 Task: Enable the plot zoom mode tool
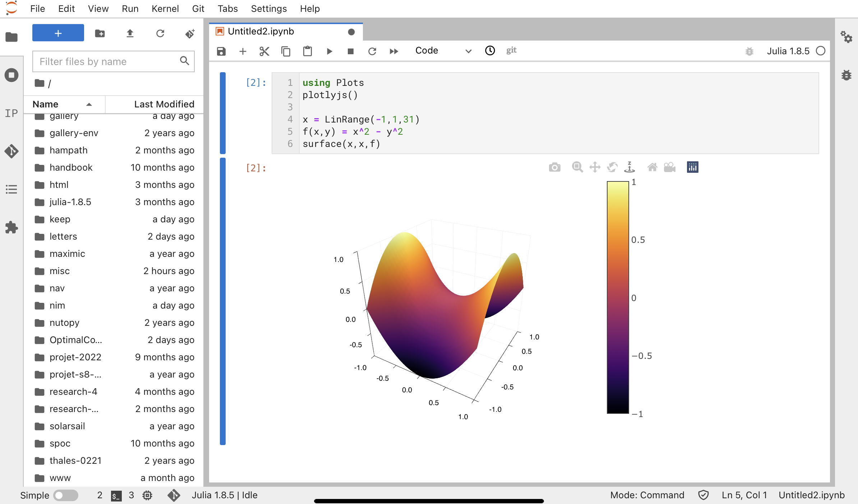point(577,167)
